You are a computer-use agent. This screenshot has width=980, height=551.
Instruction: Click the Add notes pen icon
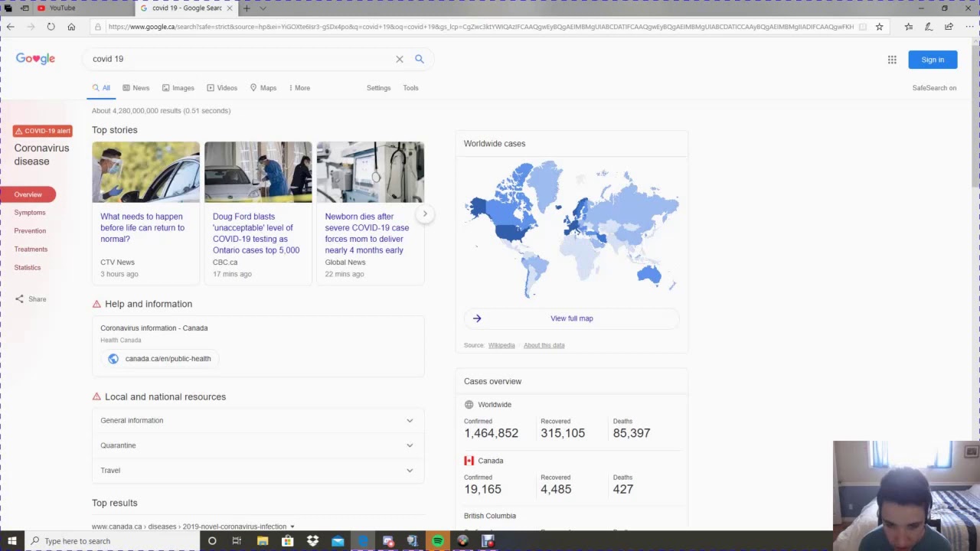tap(929, 27)
